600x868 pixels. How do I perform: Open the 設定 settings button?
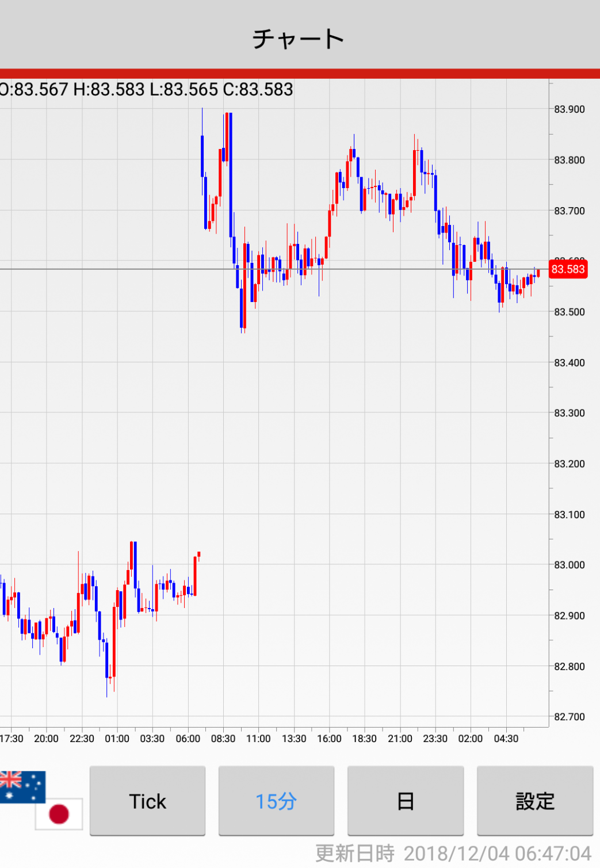pos(534,801)
